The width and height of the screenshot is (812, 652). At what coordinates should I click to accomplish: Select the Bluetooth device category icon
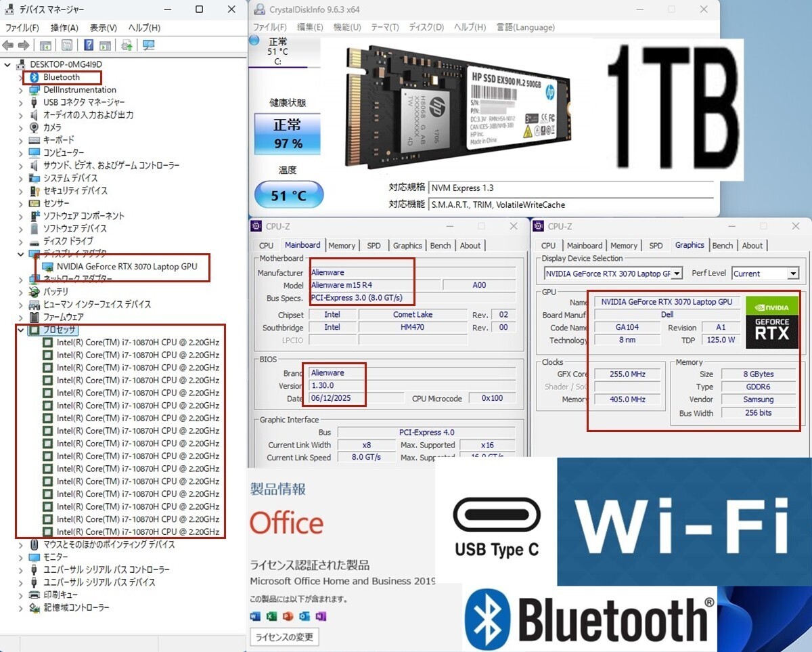pyautogui.click(x=35, y=77)
